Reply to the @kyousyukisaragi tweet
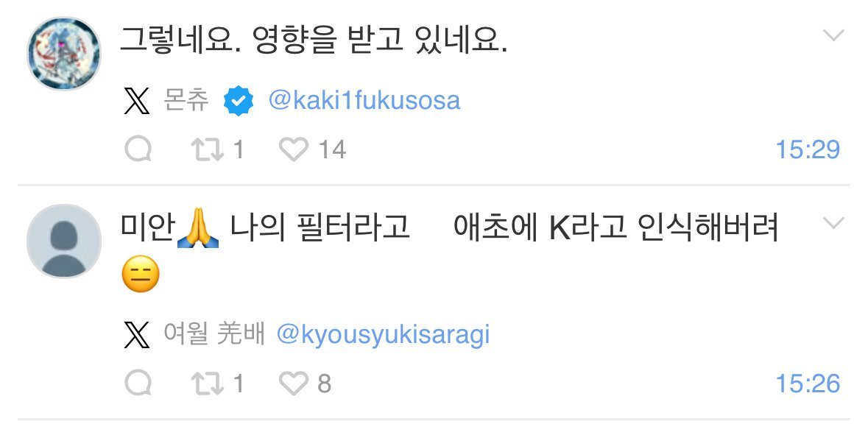The image size is (868, 435). (138, 383)
